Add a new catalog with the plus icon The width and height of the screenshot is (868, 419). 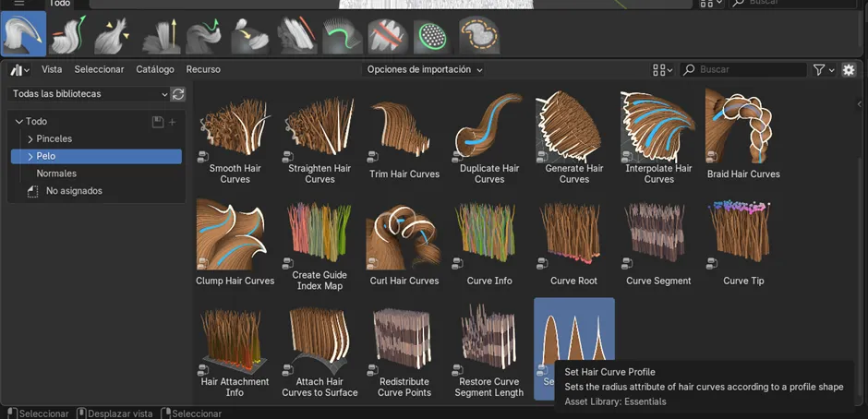point(173,122)
